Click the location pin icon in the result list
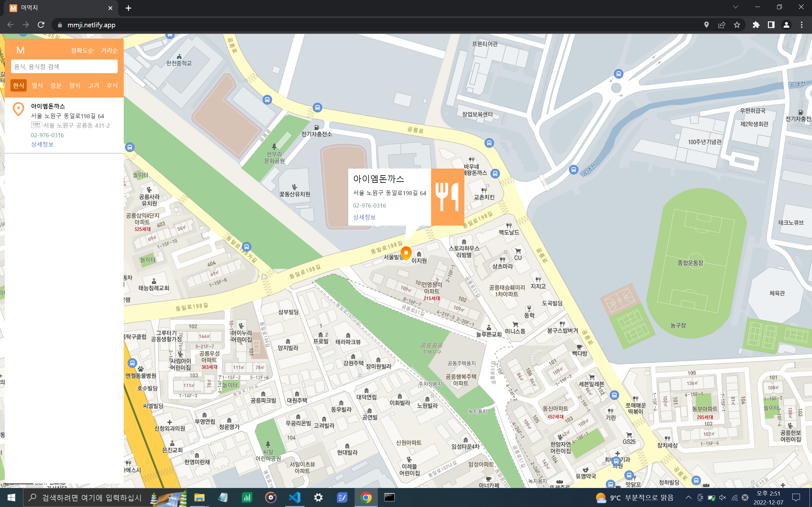Viewport: 812px width, 507px height. pyautogui.click(x=18, y=109)
